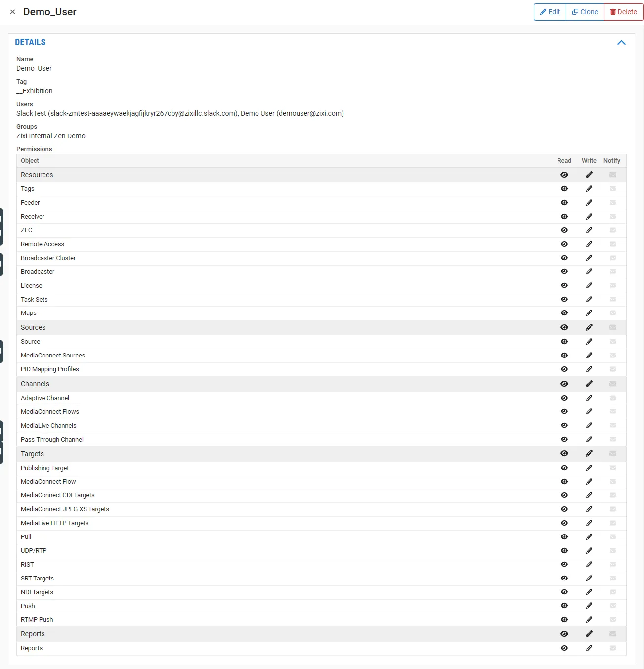This screenshot has width=644, height=669.
Task: Click the Publishing Target Read eye icon
Action: point(564,468)
